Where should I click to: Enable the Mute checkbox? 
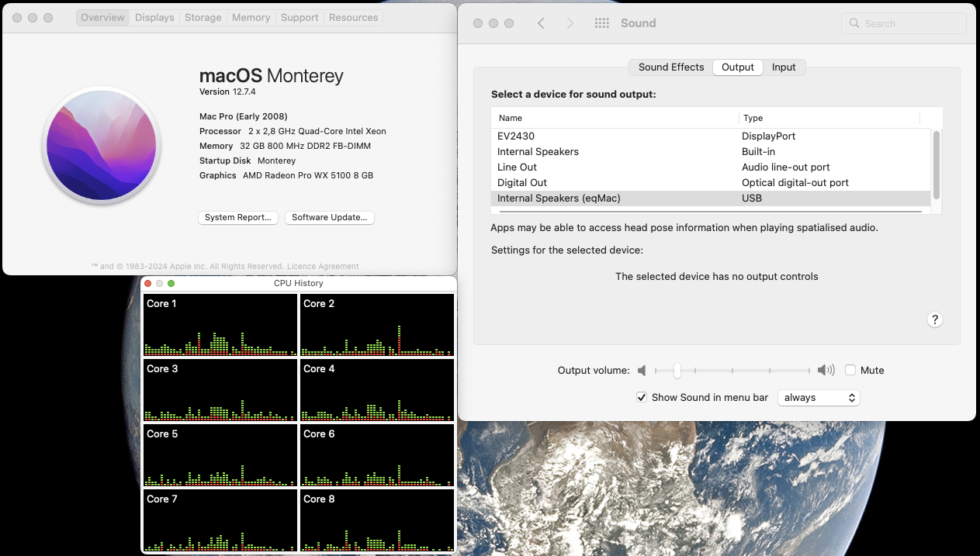click(850, 370)
